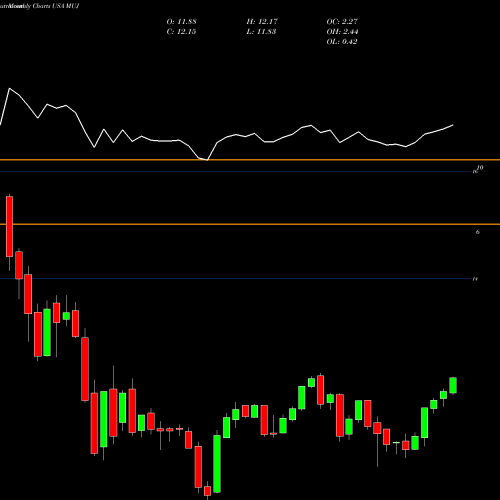Select the rightmost green candlestick
The image size is (500, 500).
[453, 385]
